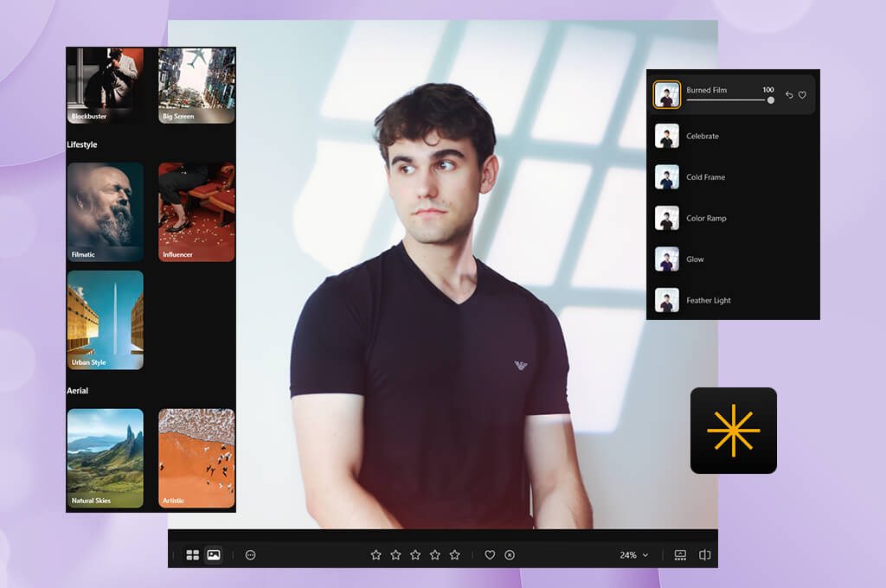Open the Artistic preset collection

pos(196,458)
